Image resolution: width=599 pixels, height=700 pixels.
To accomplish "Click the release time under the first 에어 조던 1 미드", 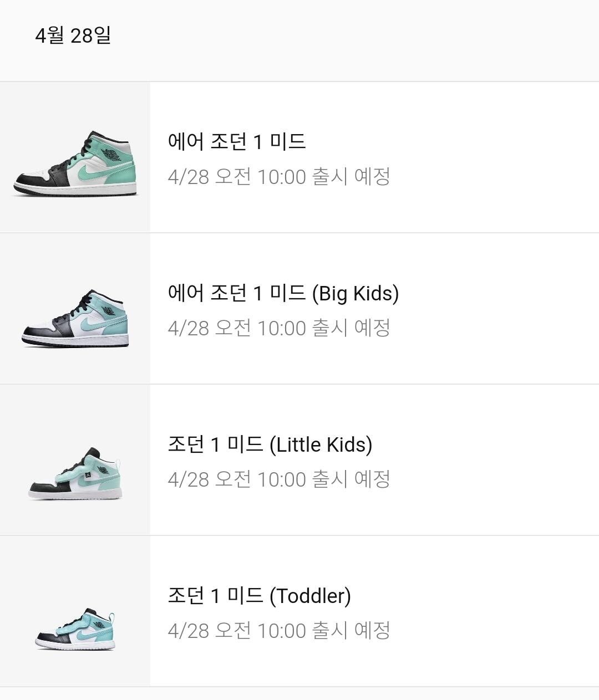I will tap(279, 177).
